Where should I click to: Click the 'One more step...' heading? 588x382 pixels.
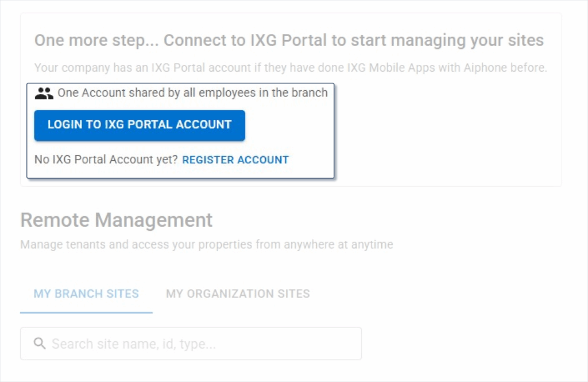[288, 41]
